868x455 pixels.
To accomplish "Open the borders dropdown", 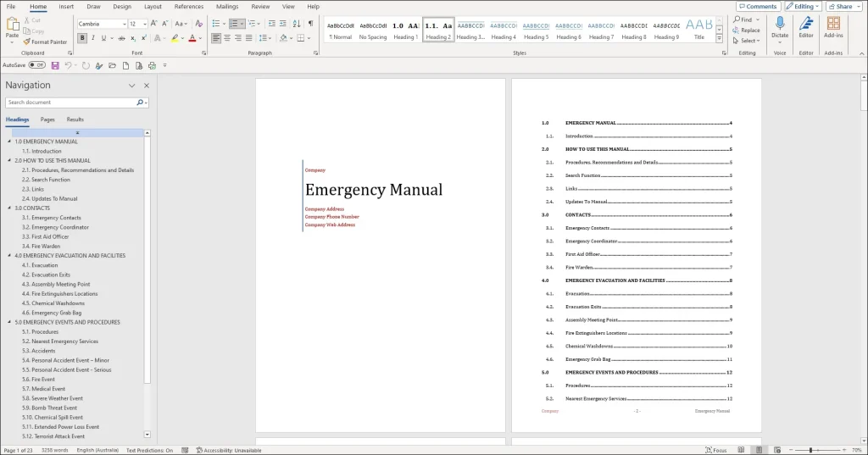I will tap(309, 38).
